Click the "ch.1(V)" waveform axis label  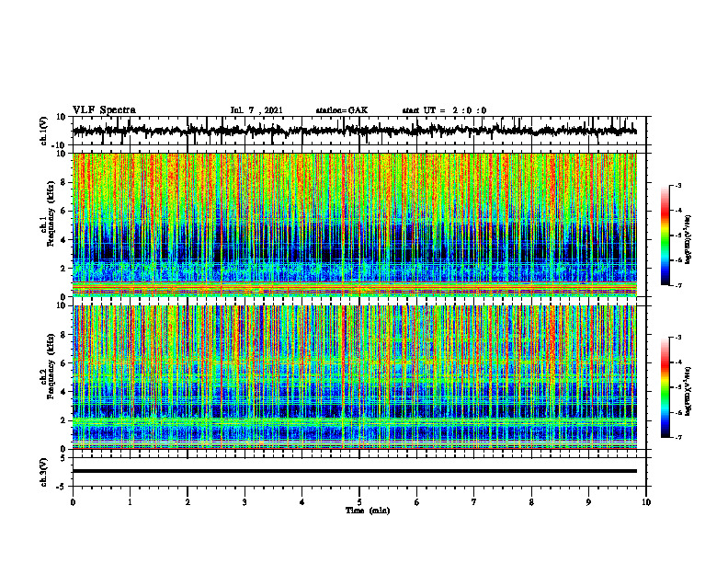click(x=43, y=130)
